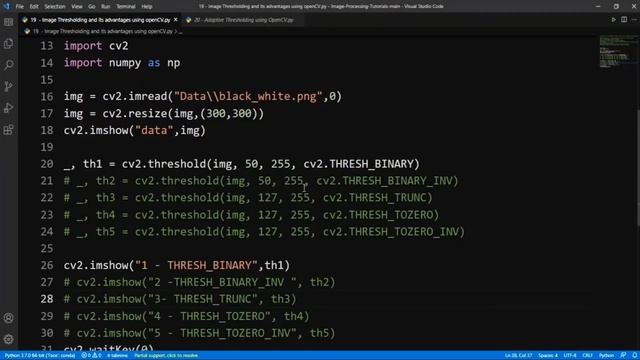Open the Extensions view
This screenshot has height=360, width=640.
tap(9, 130)
